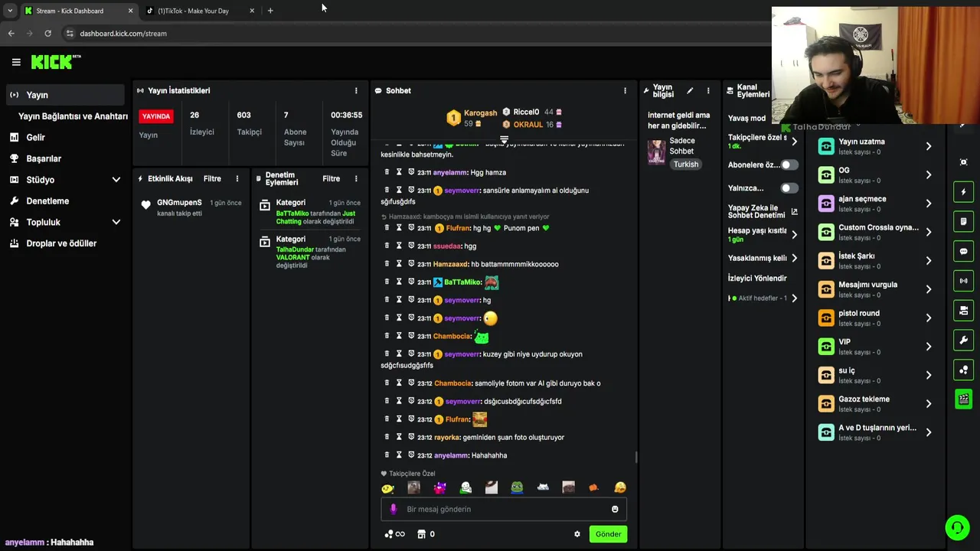Open Etkinlik Akışı three-dot menu

237,178
